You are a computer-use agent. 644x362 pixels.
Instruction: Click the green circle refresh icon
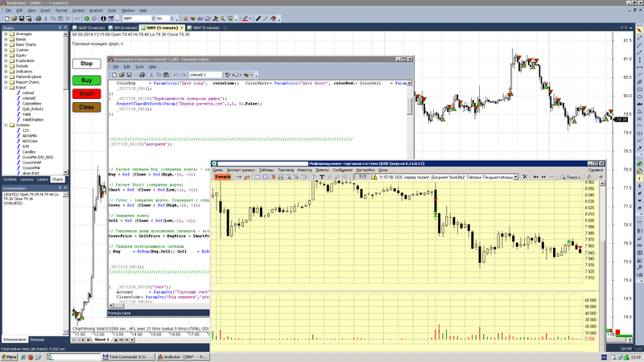[87, 19]
